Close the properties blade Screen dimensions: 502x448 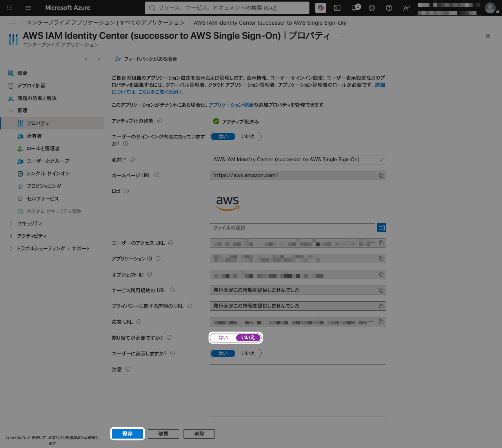click(488, 36)
